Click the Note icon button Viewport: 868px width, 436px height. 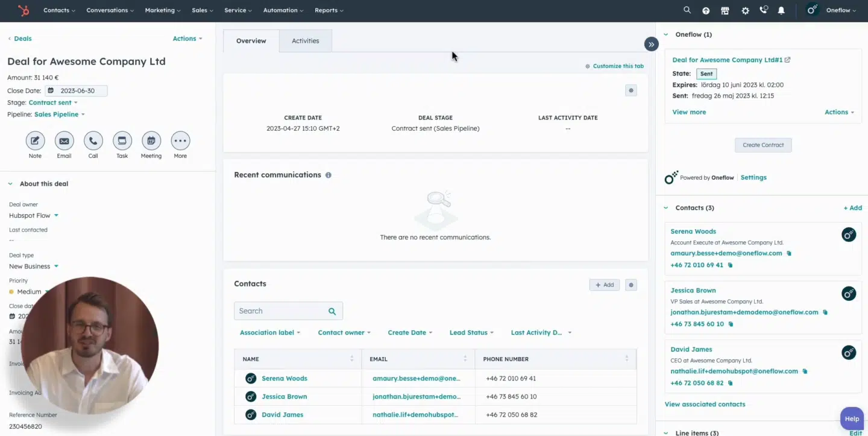[35, 141]
